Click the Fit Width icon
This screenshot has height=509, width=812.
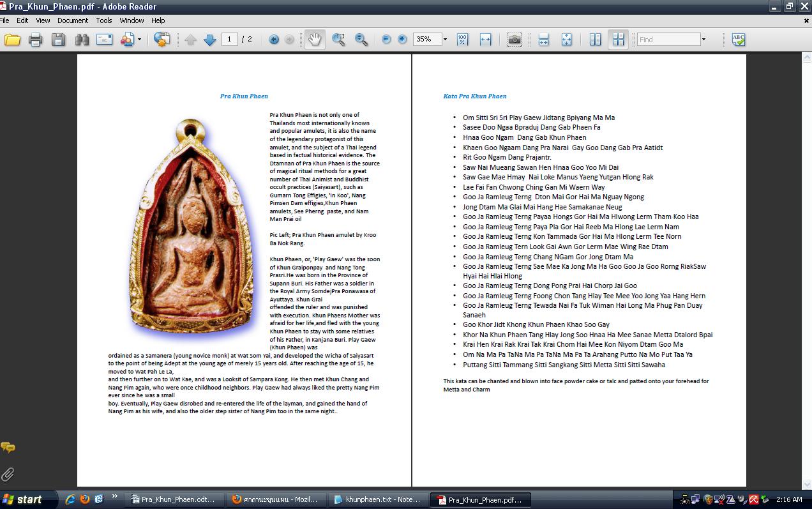pos(485,40)
